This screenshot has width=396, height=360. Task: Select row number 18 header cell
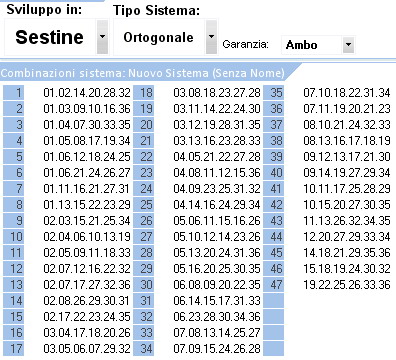click(144, 93)
